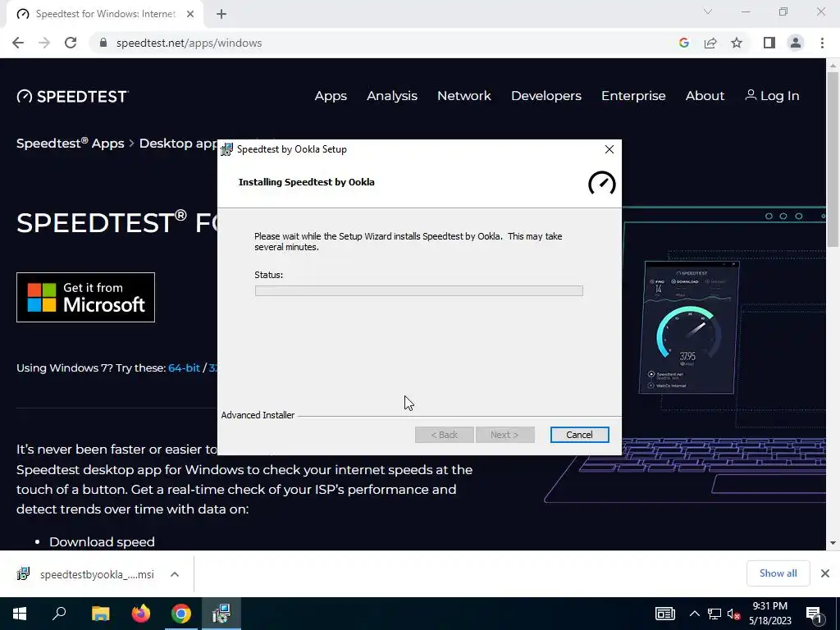Click the installation status progress bar
The image size is (840, 630).
(x=419, y=291)
